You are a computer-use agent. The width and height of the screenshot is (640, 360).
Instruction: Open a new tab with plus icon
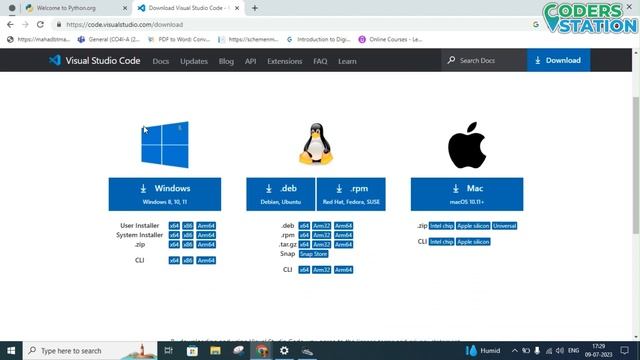click(255, 8)
